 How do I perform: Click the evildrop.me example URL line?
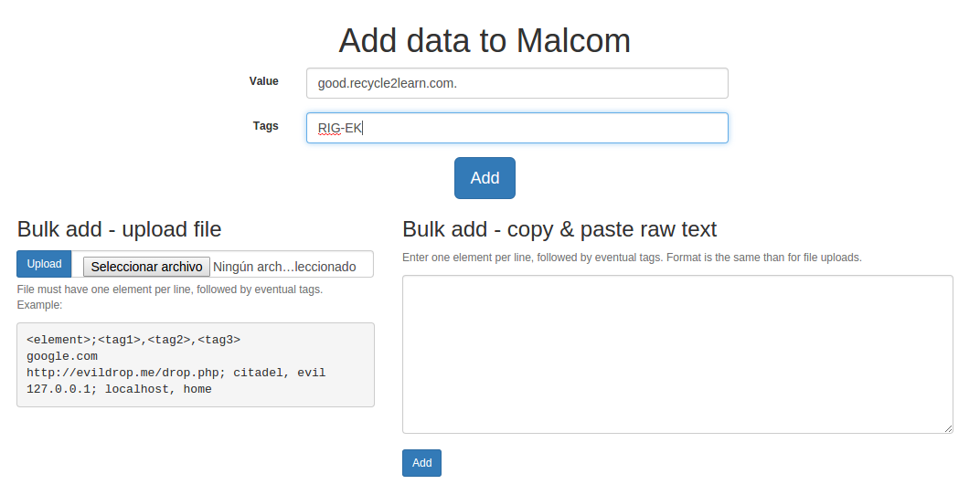(x=176, y=373)
